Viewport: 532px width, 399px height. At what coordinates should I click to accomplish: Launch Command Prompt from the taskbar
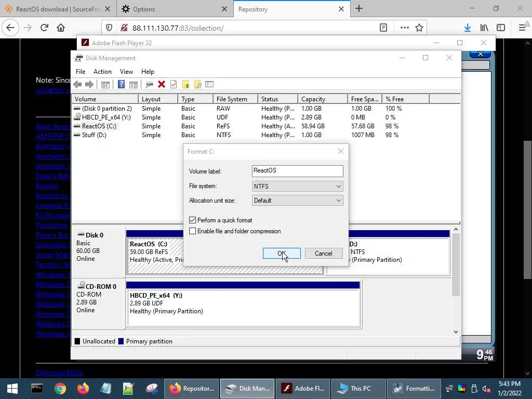coord(37,389)
